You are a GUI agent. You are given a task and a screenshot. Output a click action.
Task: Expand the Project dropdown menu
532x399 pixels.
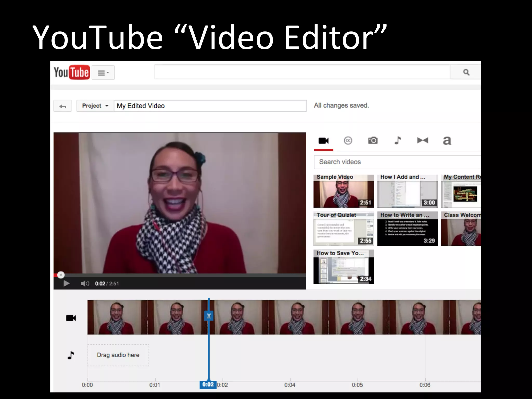click(95, 106)
